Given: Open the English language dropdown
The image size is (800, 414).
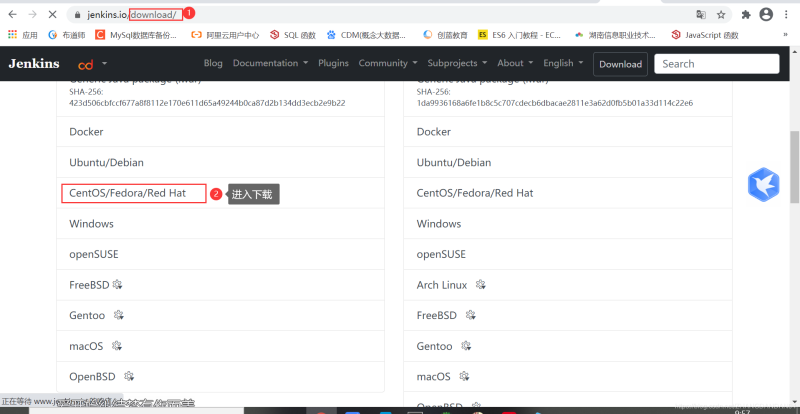Looking at the screenshot, I should point(563,63).
